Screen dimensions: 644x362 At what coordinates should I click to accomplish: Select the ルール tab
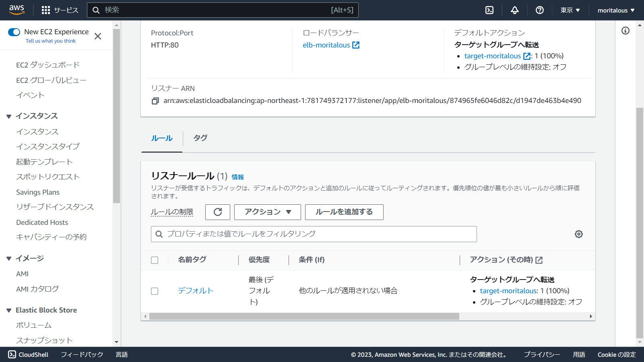pyautogui.click(x=161, y=138)
